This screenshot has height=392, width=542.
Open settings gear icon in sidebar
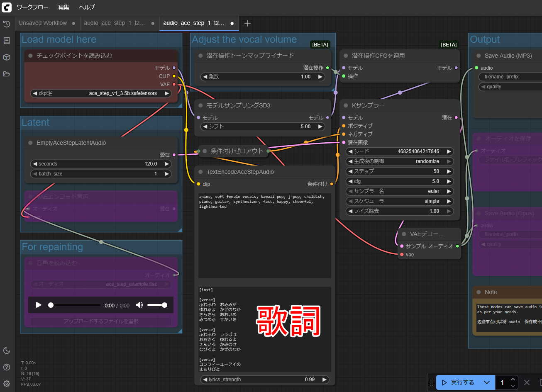pos(7,384)
